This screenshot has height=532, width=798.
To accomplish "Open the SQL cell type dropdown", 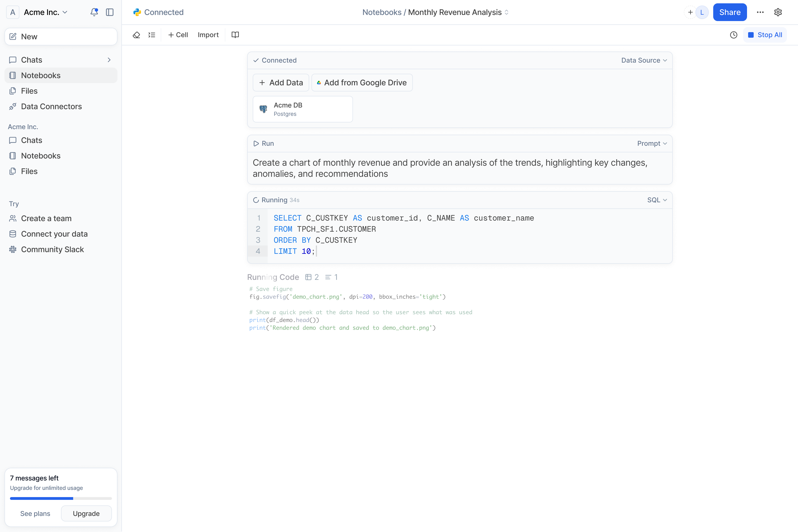I will [x=657, y=200].
